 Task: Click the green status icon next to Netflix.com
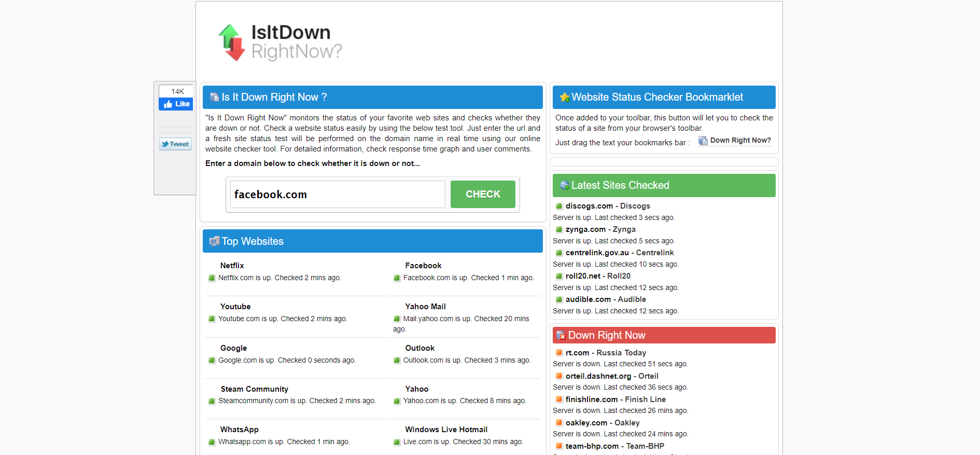(x=212, y=278)
